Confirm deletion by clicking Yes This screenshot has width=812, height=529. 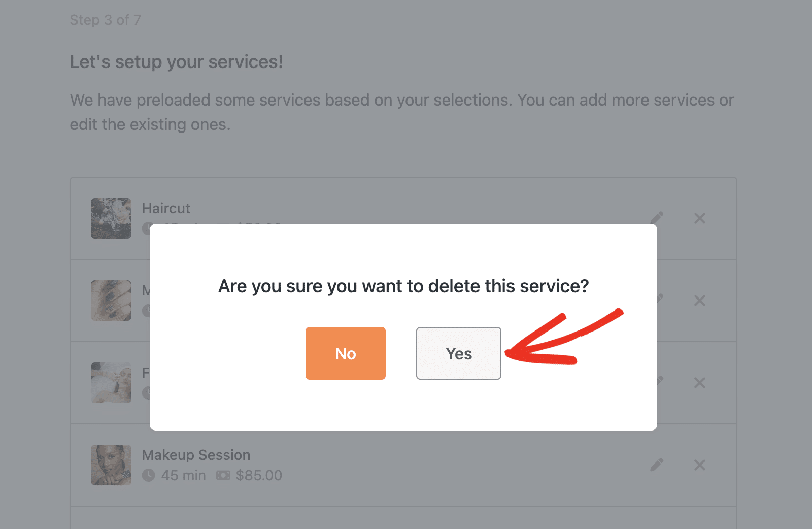[x=458, y=353]
